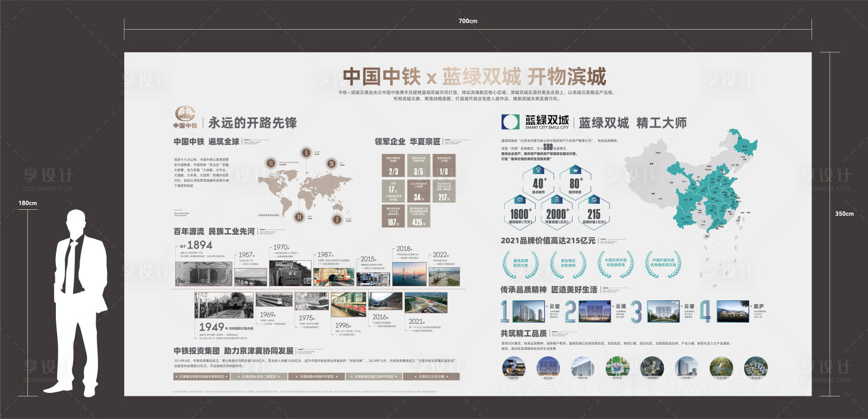
Task: Click the heading 百年源流 民族工业先河
Action: click(214, 231)
